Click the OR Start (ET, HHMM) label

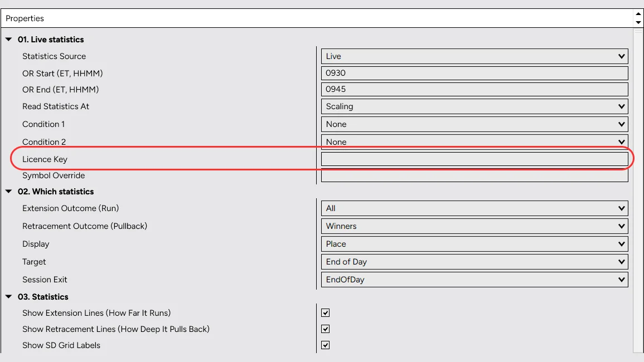tap(62, 74)
